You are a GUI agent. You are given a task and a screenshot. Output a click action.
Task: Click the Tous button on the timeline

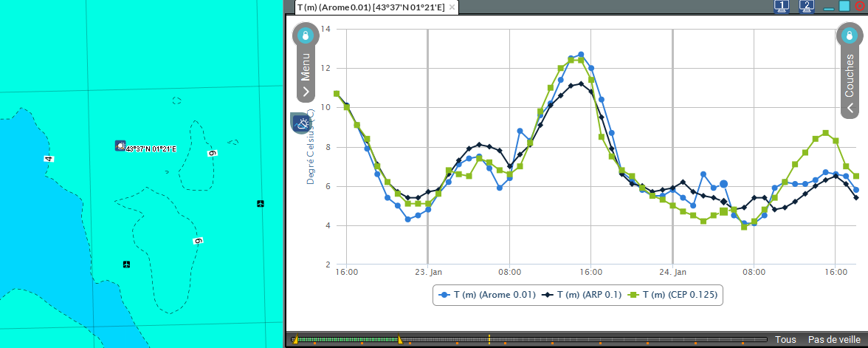(x=785, y=339)
